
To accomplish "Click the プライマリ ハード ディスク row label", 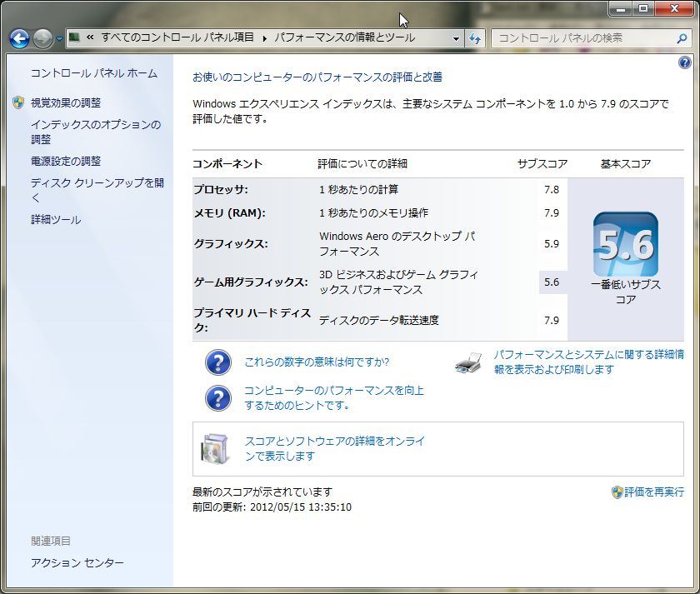I will click(x=252, y=320).
